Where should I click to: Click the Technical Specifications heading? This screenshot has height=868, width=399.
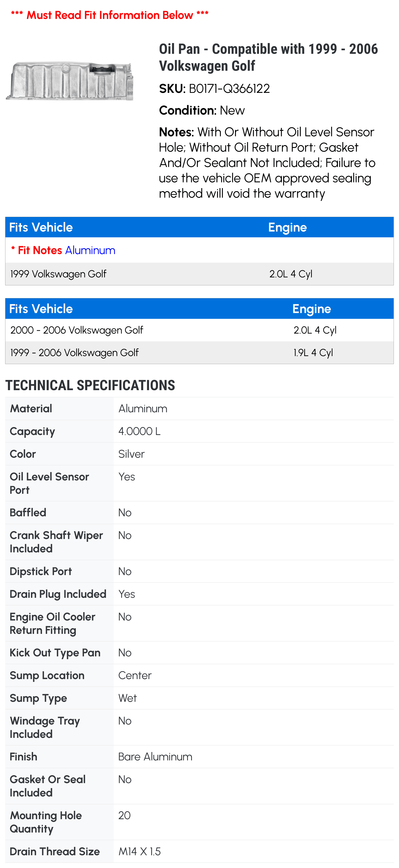[x=90, y=385]
